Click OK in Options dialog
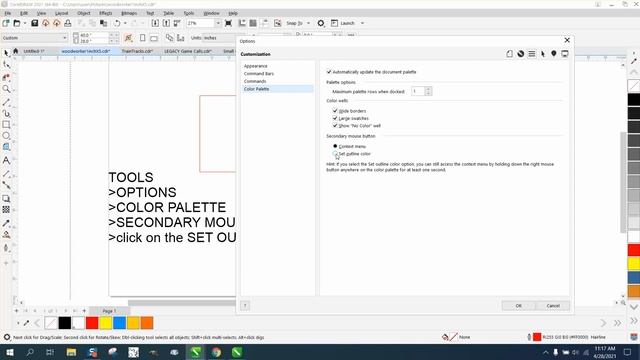The height and width of the screenshot is (360, 640). tap(518, 306)
